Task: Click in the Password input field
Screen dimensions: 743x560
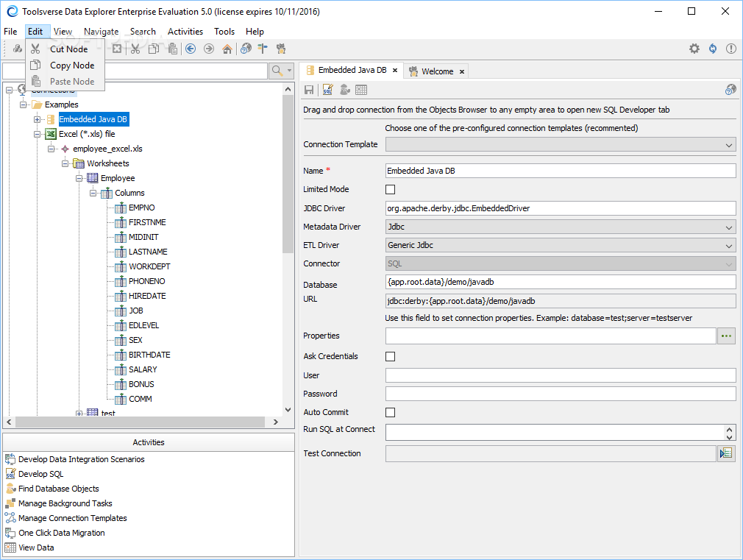Action: point(561,394)
